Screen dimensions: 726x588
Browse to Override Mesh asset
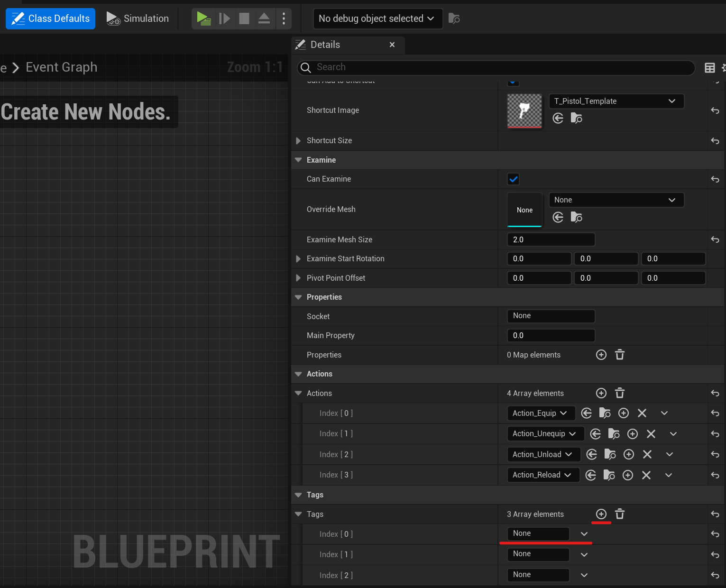[x=577, y=217]
